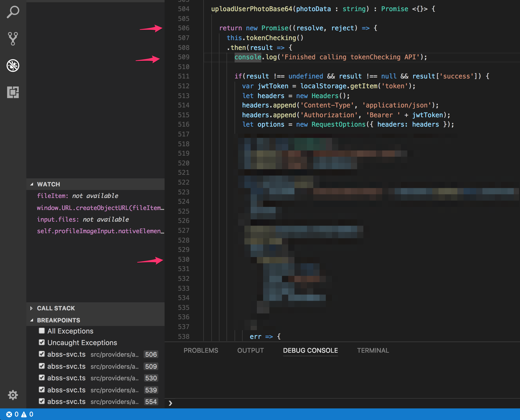Screen dimensions: 520x420
Task: Open the Search view in the activity bar
Action: (x=13, y=12)
